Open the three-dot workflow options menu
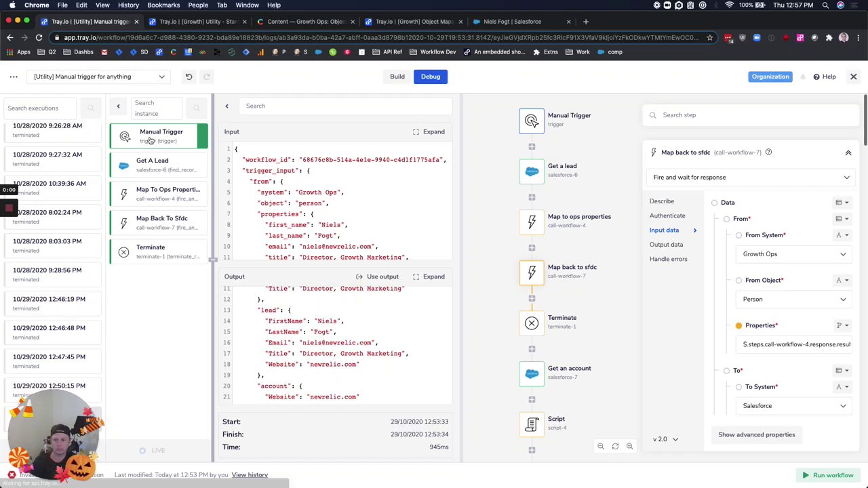 click(x=14, y=77)
